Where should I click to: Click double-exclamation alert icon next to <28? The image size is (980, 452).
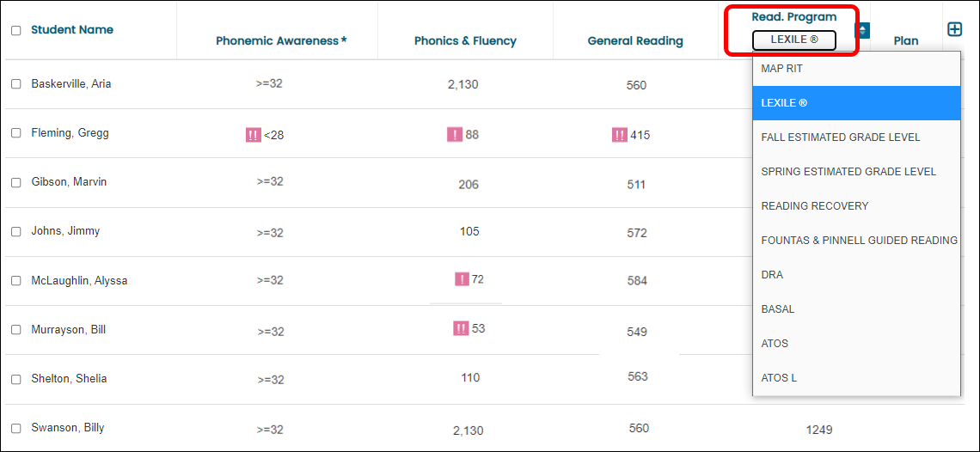(x=253, y=135)
